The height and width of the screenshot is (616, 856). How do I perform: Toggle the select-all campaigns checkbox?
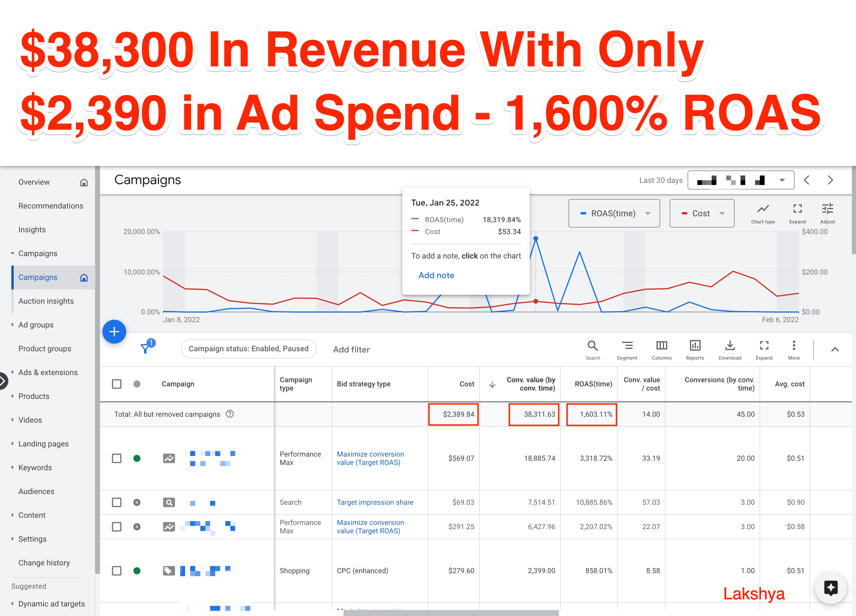coord(117,384)
